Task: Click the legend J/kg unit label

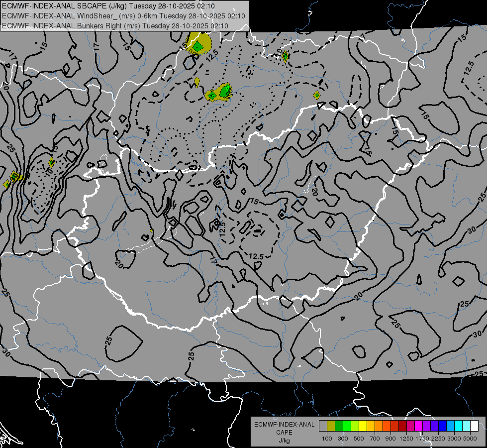Action: pyautogui.click(x=284, y=441)
